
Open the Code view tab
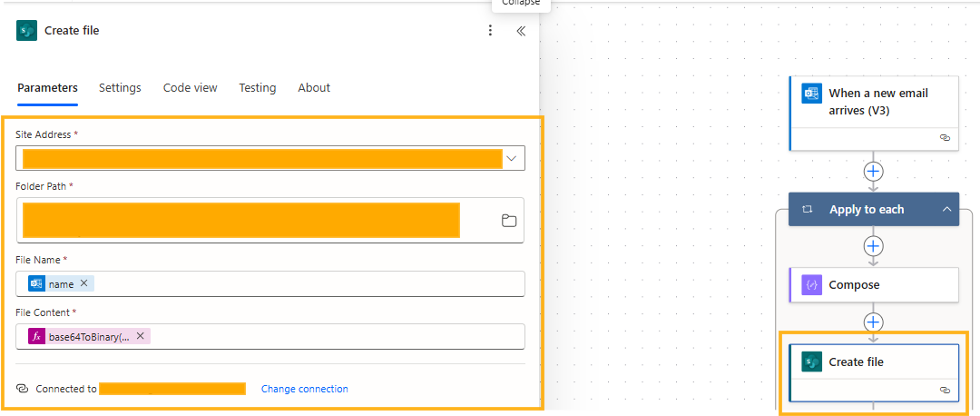point(190,88)
